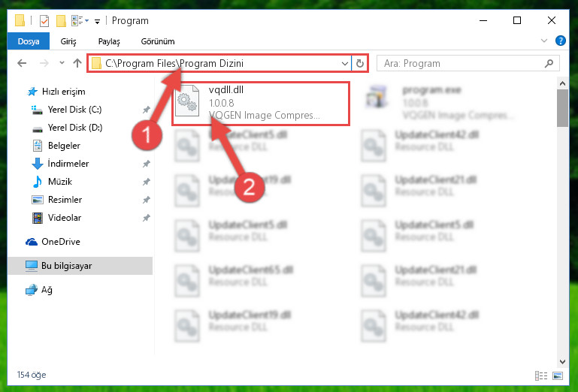Open the recent locations dropdown arrow

[62, 63]
